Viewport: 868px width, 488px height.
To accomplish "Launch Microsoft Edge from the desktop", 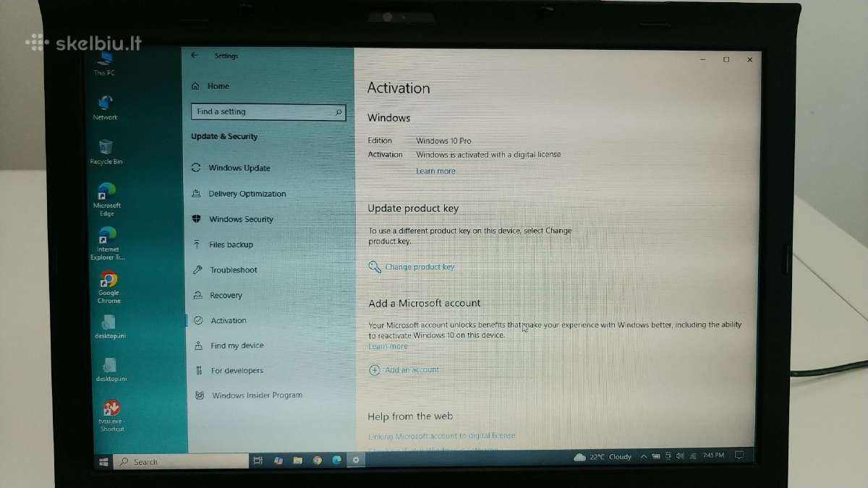I will coord(107,200).
